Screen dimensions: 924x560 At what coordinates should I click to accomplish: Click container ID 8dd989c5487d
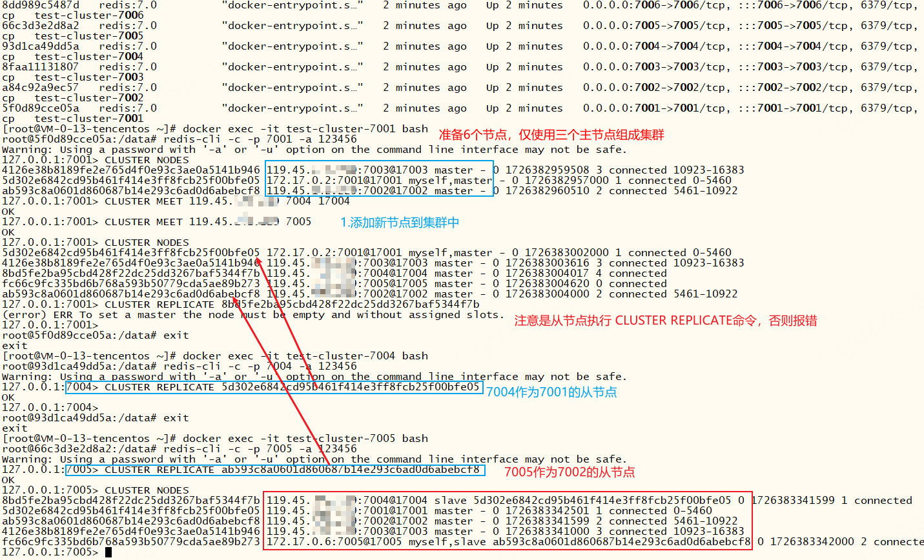coord(41,5)
